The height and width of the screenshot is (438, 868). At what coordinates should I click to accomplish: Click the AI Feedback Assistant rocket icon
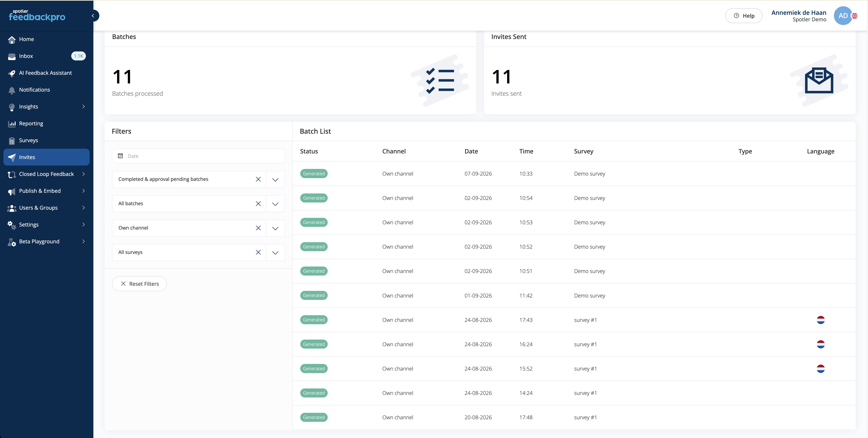tap(12, 73)
